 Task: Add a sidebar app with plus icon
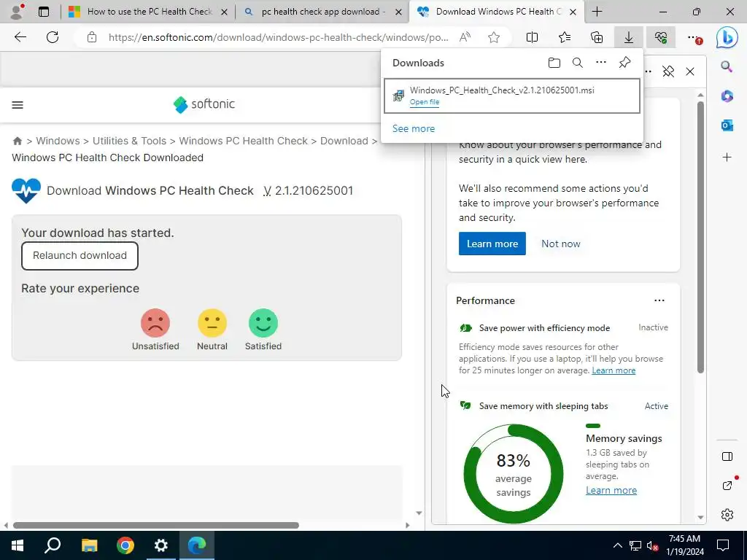point(727,157)
